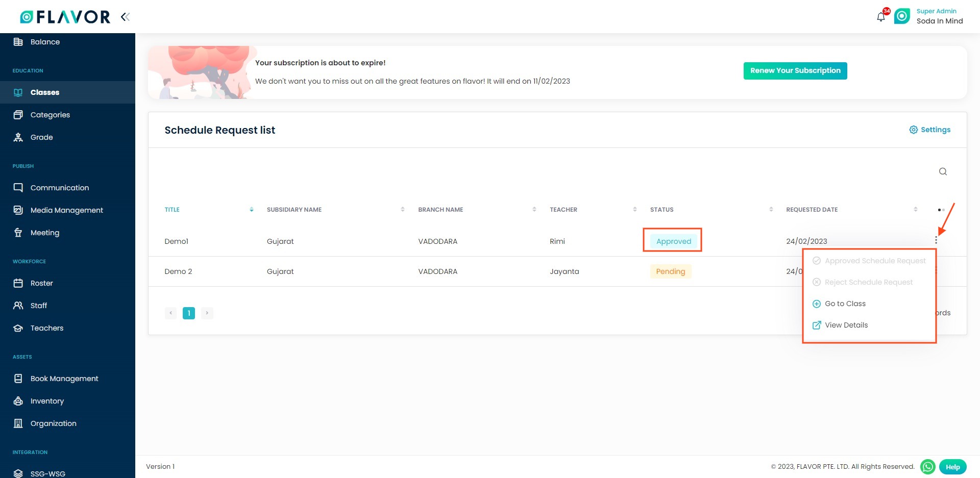
Task: Select page 1 in pagination
Action: tap(189, 313)
